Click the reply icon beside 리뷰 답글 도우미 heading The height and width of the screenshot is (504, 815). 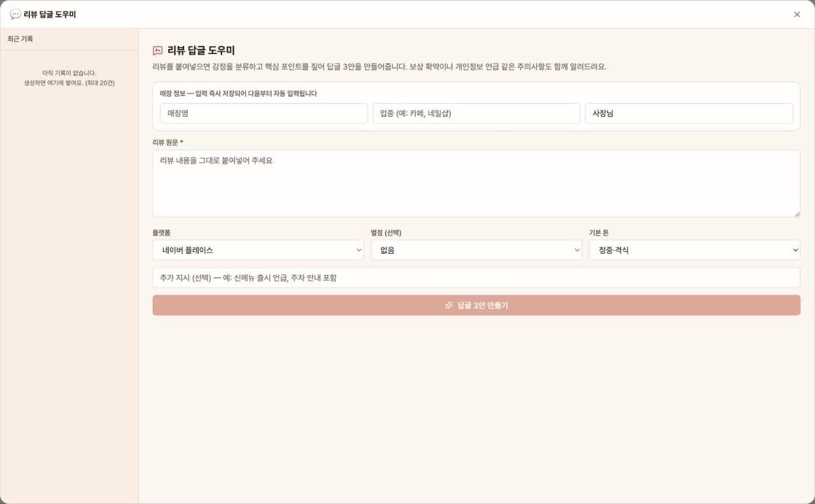pos(158,51)
